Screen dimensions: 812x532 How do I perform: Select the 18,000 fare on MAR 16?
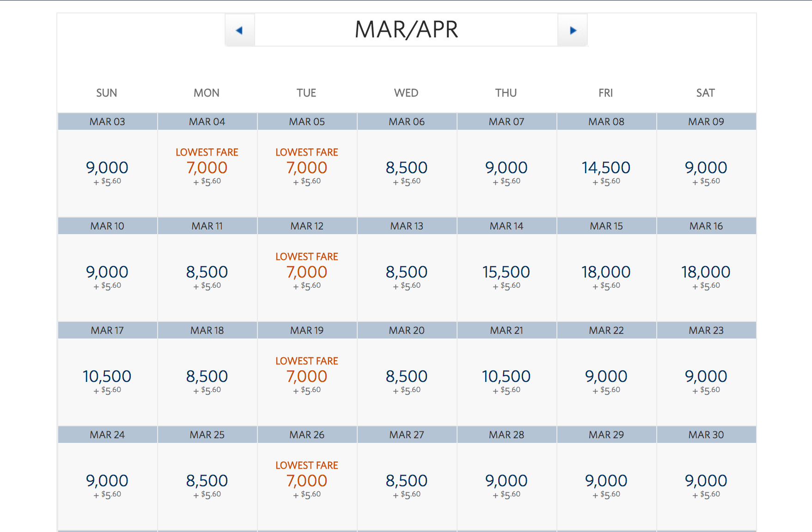(706, 272)
